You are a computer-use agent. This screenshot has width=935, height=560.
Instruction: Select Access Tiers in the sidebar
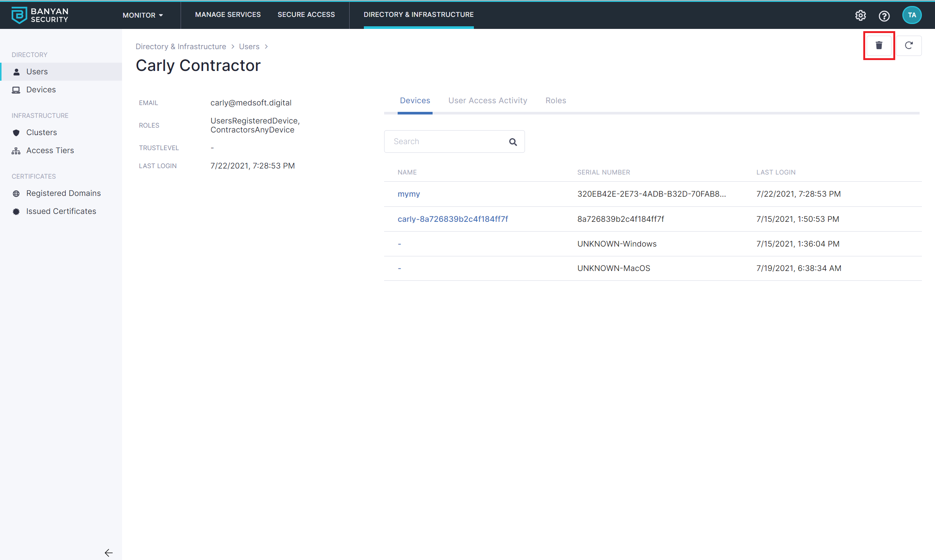pos(50,151)
